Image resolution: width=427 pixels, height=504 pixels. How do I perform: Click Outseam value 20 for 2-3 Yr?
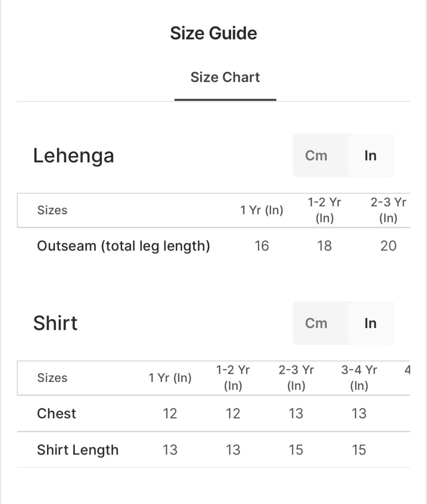point(388,246)
